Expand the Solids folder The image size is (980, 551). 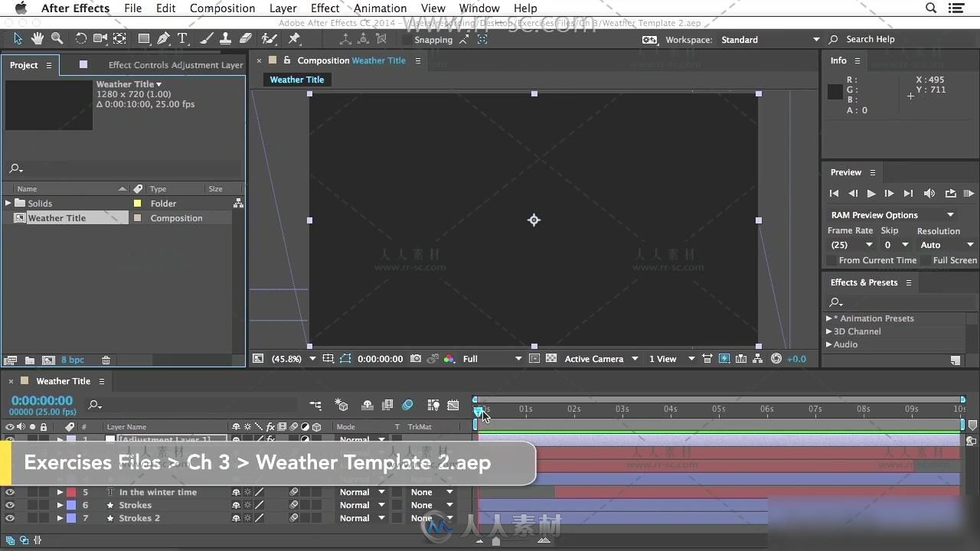(x=8, y=203)
